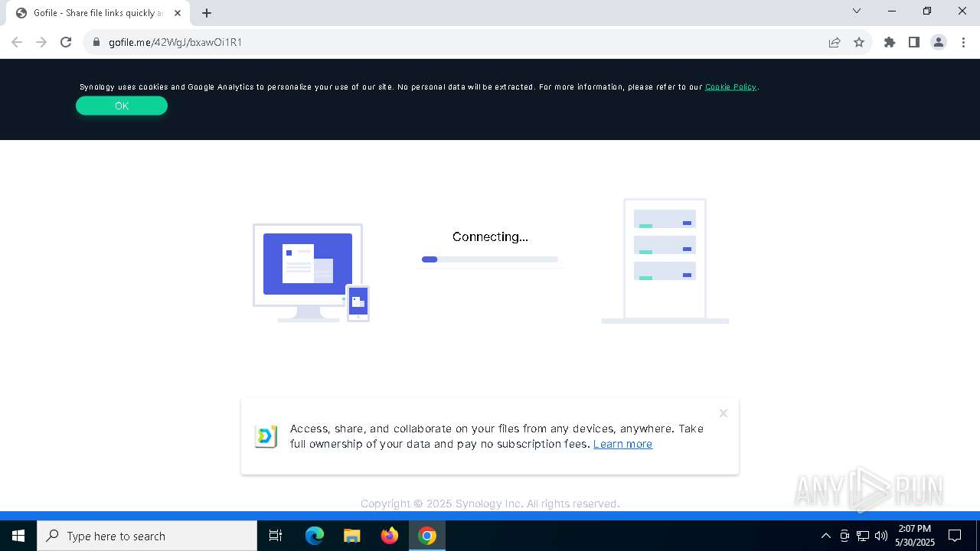Open the Windows Start menu

click(x=18, y=536)
